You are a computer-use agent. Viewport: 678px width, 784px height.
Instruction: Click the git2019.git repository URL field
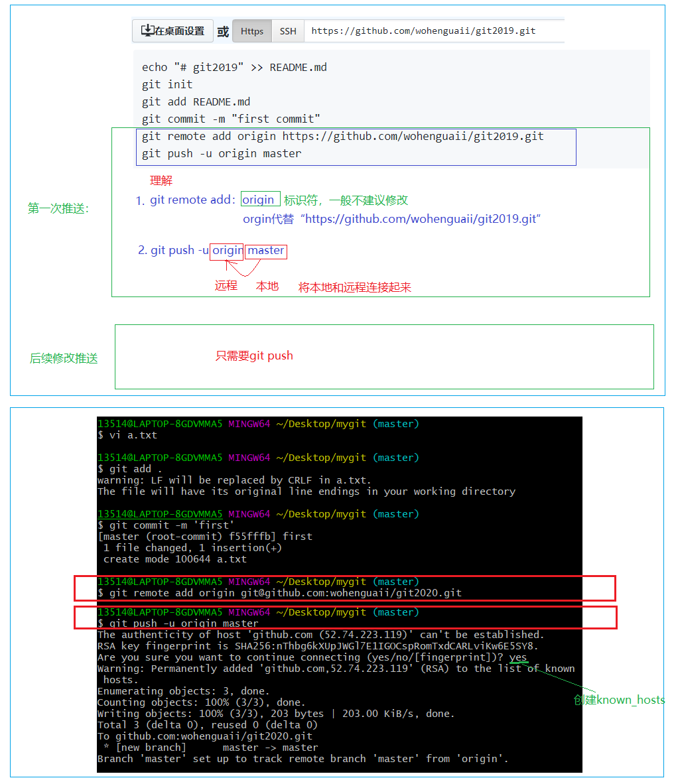click(x=423, y=31)
